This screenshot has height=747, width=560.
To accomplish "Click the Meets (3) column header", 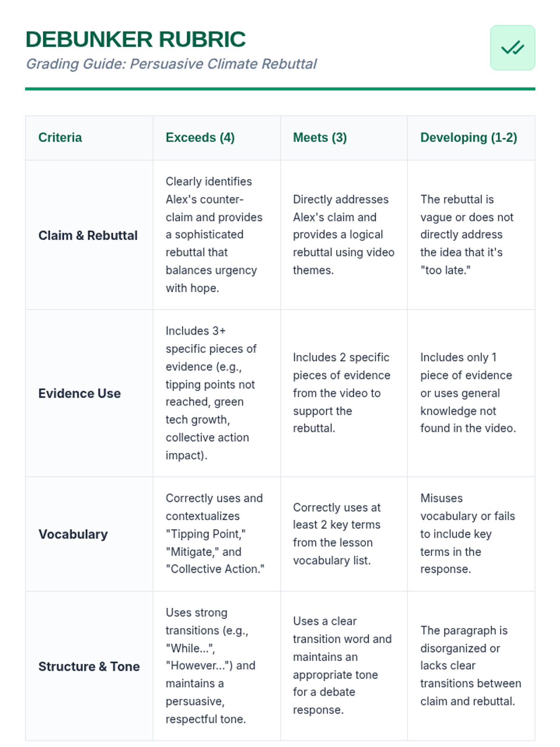I will coord(320,138).
